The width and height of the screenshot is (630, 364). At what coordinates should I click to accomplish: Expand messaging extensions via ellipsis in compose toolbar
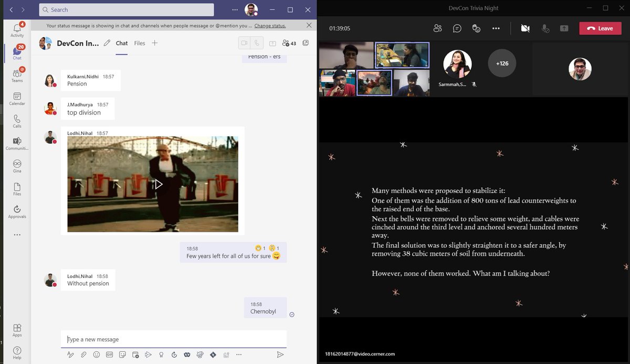239,355
